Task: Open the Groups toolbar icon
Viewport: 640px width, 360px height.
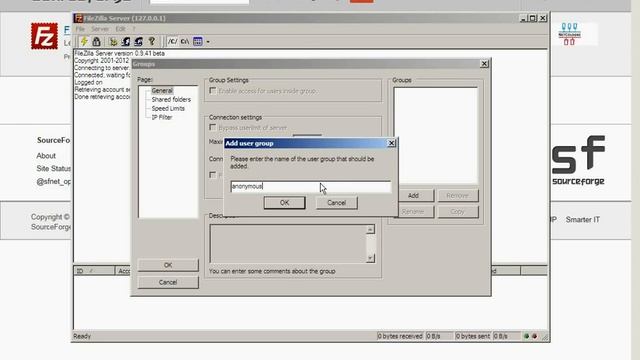Action: coord(139,41)
